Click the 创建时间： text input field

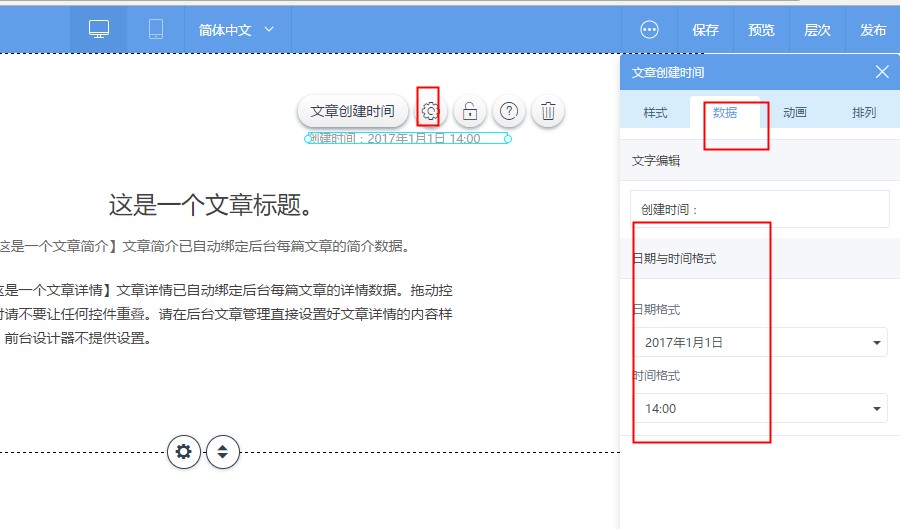pos(760,209)
